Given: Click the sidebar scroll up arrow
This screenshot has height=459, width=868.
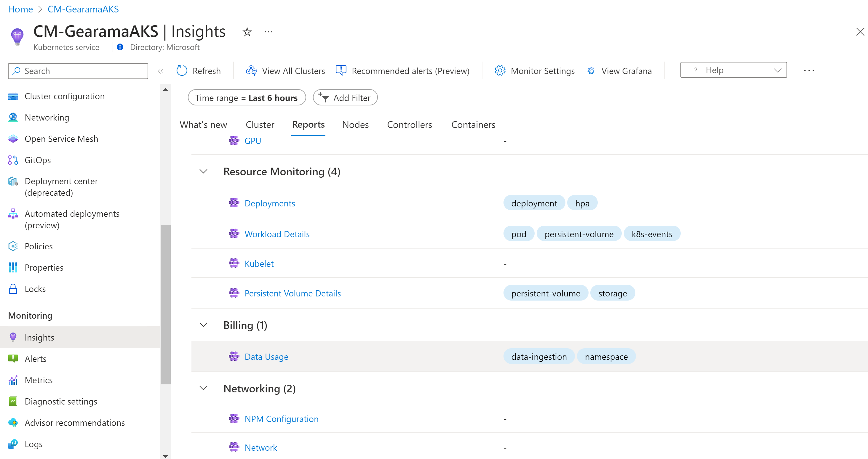Looking at the screenshot, I should (x=165, y=89).
